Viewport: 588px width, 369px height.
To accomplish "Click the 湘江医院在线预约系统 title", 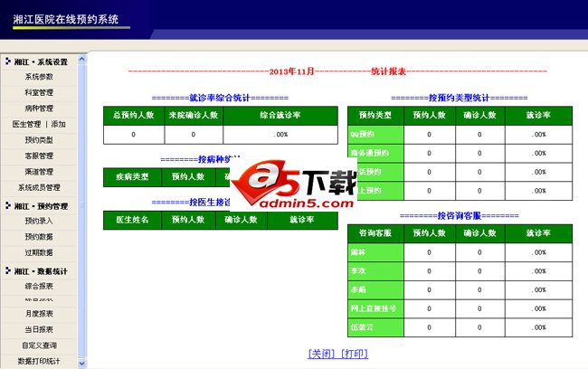I will tap(66, 19).
